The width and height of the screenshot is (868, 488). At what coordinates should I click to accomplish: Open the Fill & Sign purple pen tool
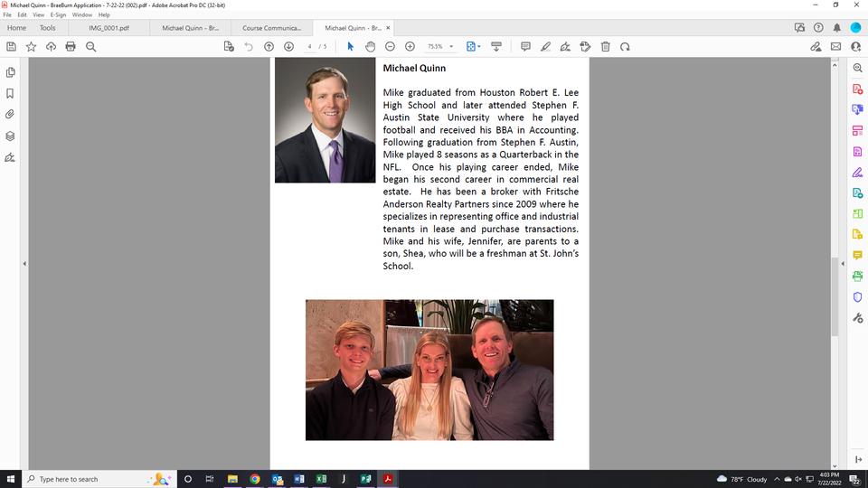coord(857,173)
